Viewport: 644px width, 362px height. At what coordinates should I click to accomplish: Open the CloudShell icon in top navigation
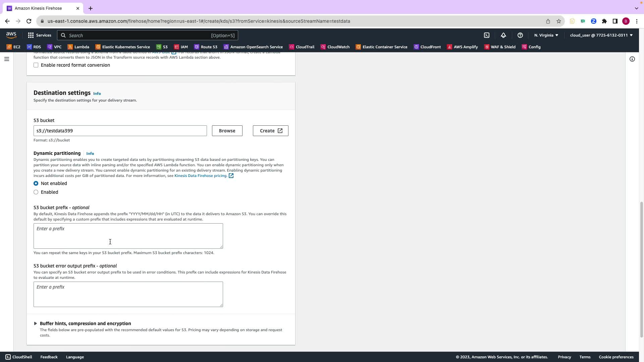click(x=487, y=35)
